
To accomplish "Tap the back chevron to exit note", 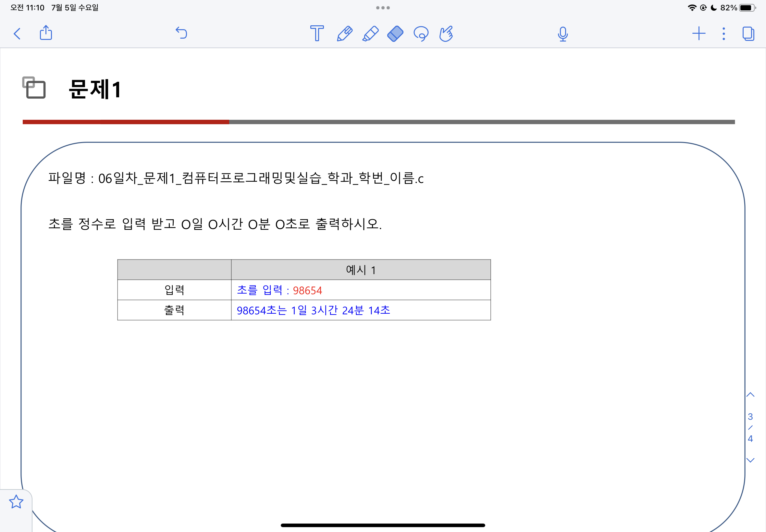I will pos(17,34).
